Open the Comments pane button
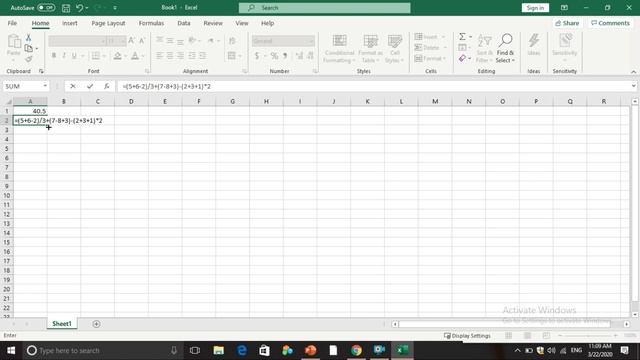640x360 pixels. (610, 23)
